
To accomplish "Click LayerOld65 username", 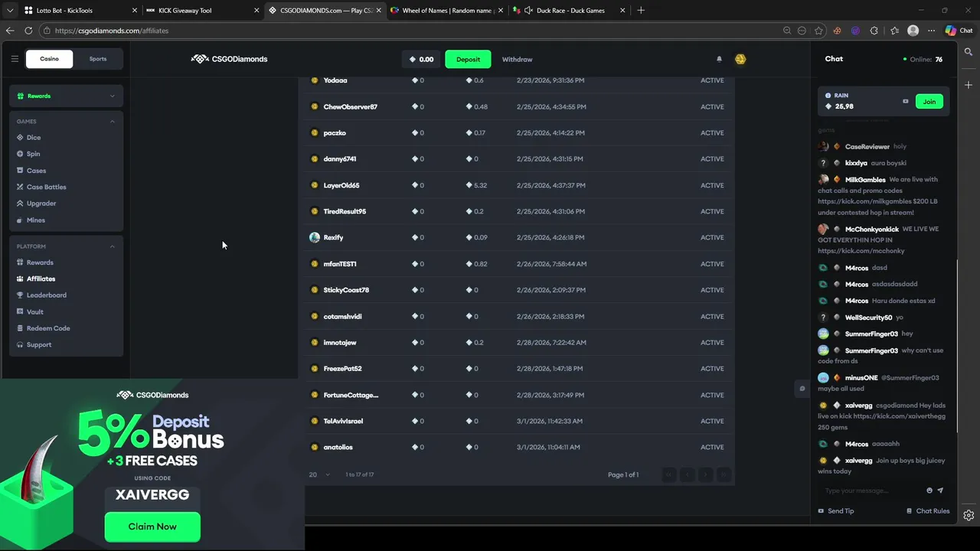I will [x=341, y=185].
